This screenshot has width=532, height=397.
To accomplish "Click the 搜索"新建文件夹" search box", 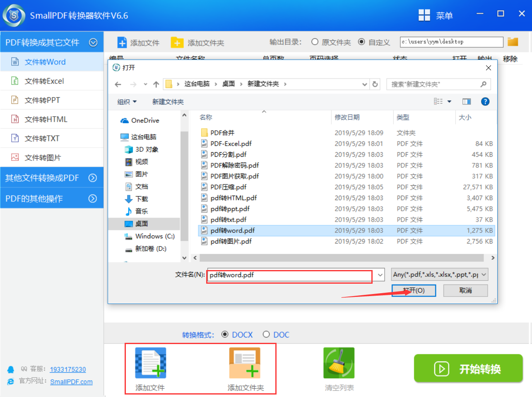I will [438, 84].
